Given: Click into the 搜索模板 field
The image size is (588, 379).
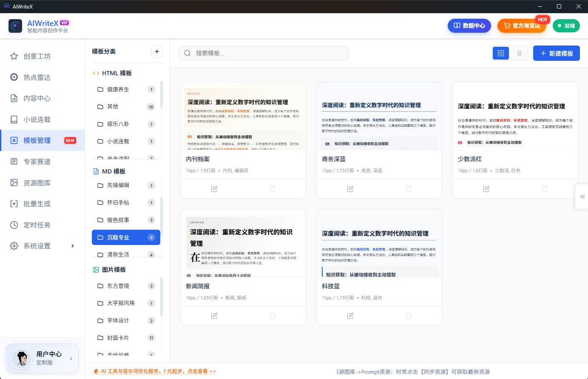Looking at the screenshot, I should click(x=264, y=53).
